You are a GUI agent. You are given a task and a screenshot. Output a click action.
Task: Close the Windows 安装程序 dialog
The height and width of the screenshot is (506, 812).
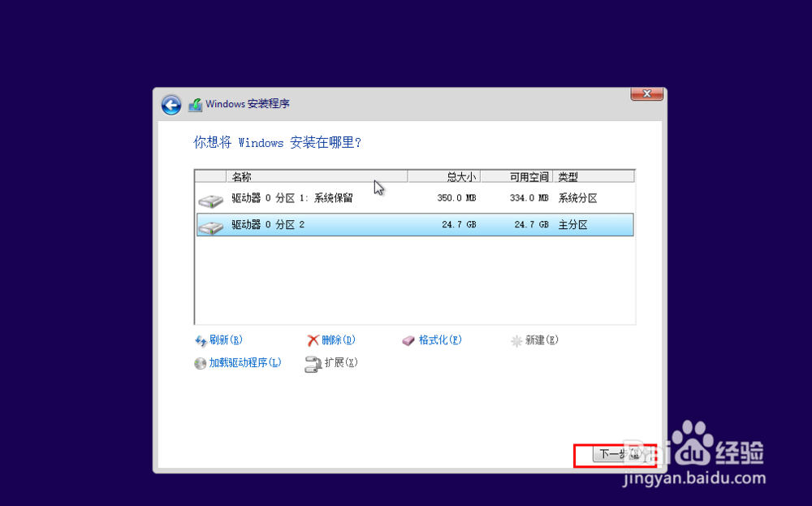(x=647, y=93)
